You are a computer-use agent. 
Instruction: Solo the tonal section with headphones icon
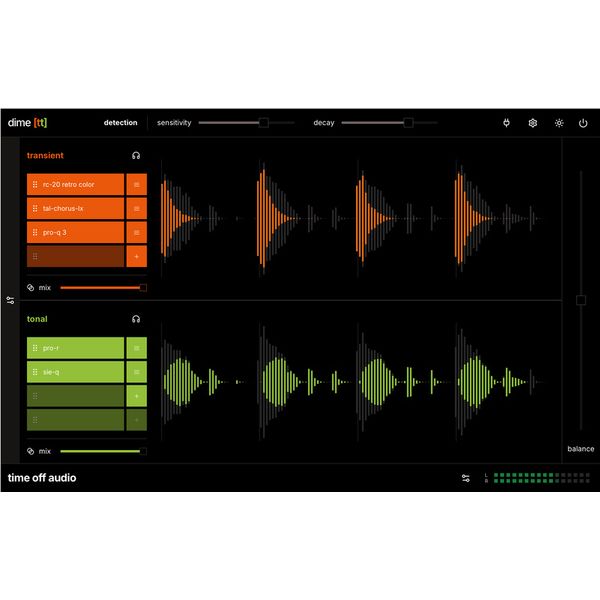click(x=136, y=319)
